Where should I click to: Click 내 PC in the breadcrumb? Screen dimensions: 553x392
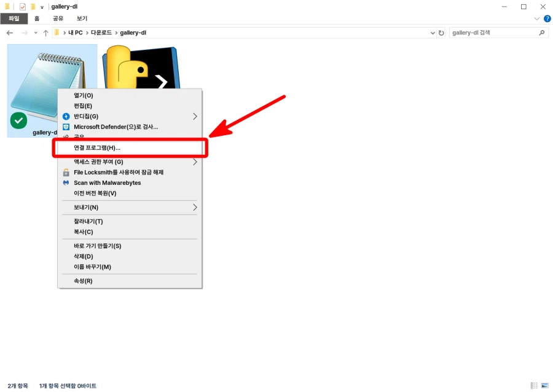tap(75, 33)
